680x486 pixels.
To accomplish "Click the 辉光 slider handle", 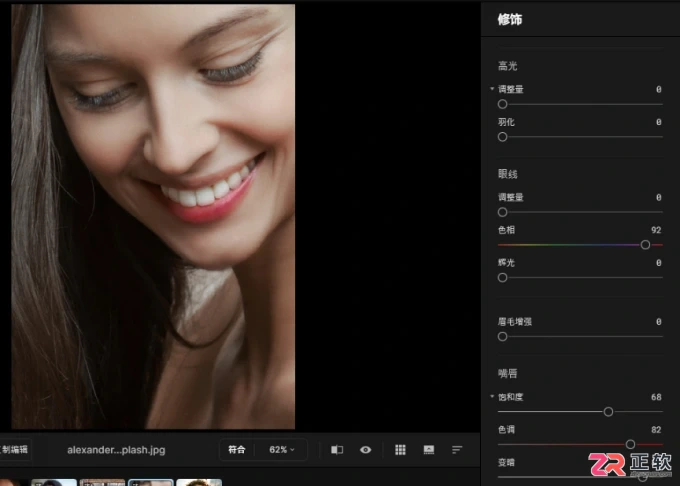I will (x=502, y=277).
